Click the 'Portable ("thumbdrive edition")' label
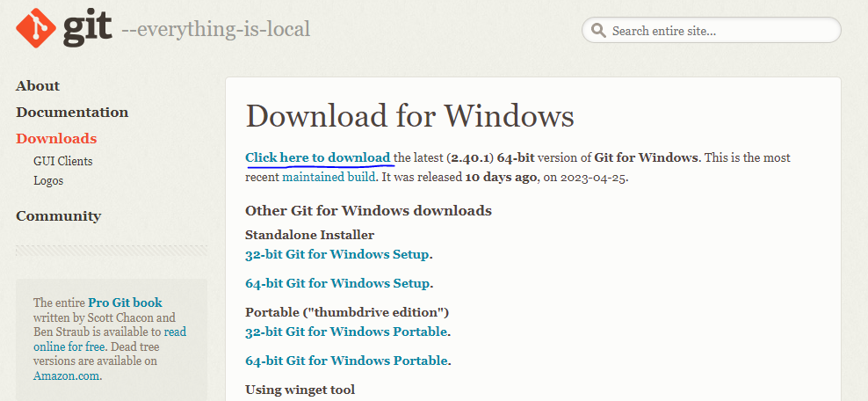 click(x=347, y=312)
